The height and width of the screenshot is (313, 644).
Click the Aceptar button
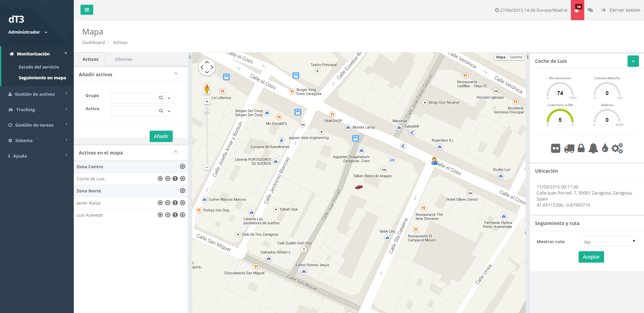point(591,257)
